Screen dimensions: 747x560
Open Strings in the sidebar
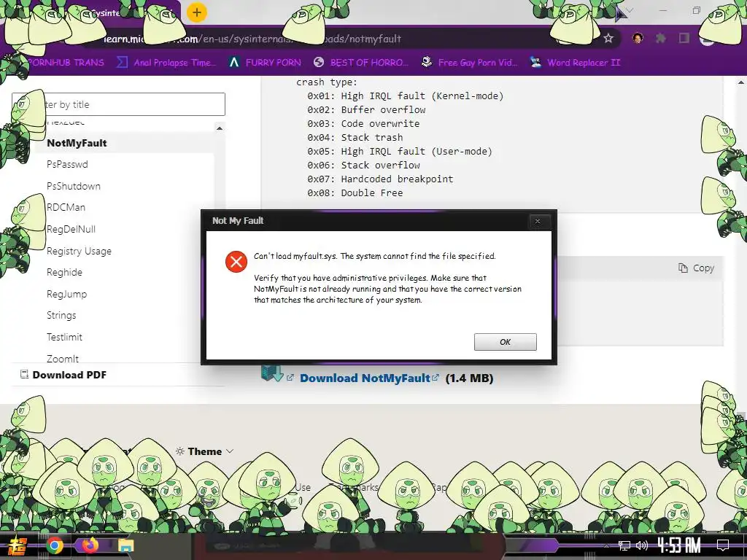click(61, 315)
